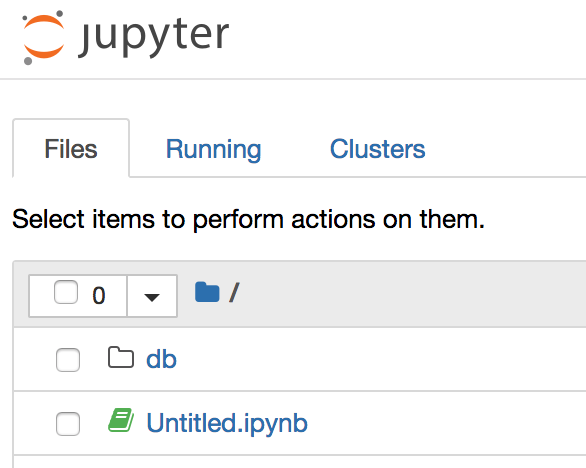Check the db folder checkbox
Image resolution: width=586 pixels, height=468 pixels.
tap(68, 360)
